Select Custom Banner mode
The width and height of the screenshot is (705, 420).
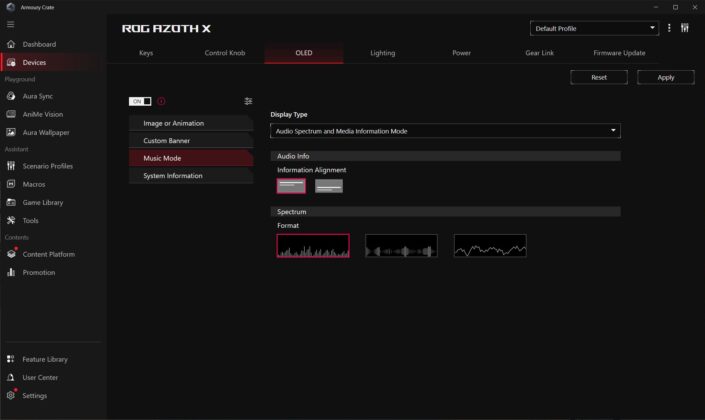pos(191,140)
